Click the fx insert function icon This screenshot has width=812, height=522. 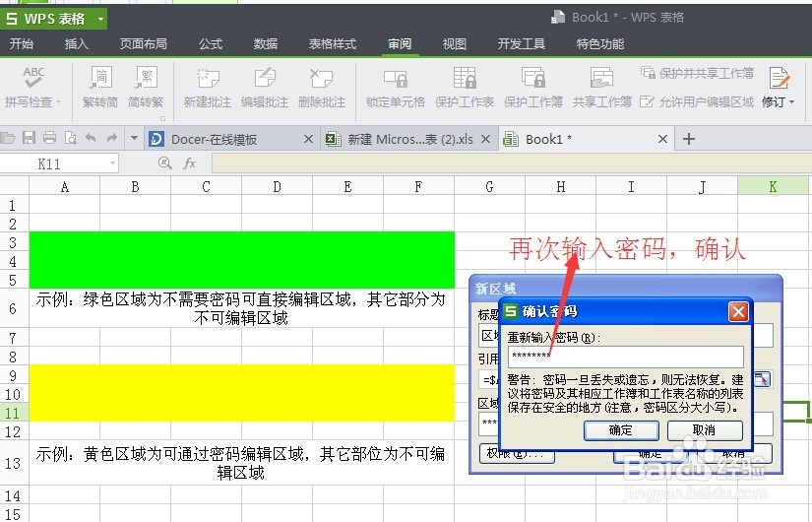coord(190,163)
